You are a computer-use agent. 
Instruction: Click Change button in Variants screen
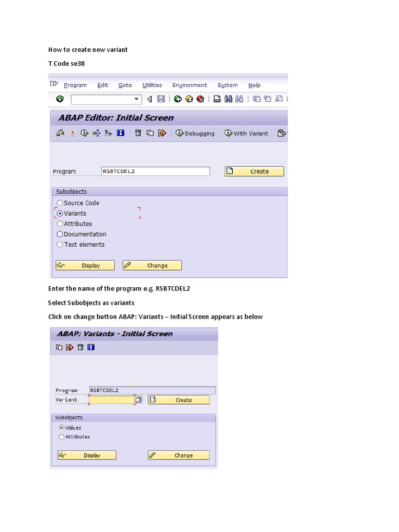[179, 455]
